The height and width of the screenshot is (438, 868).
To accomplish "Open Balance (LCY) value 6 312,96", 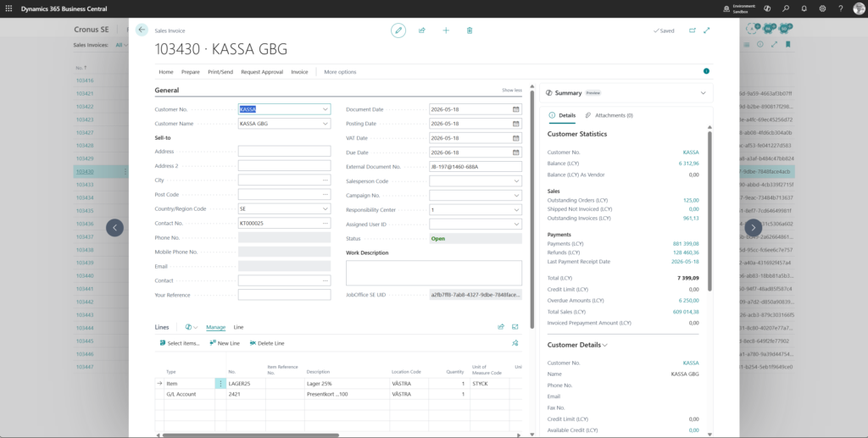I will 688,164.
